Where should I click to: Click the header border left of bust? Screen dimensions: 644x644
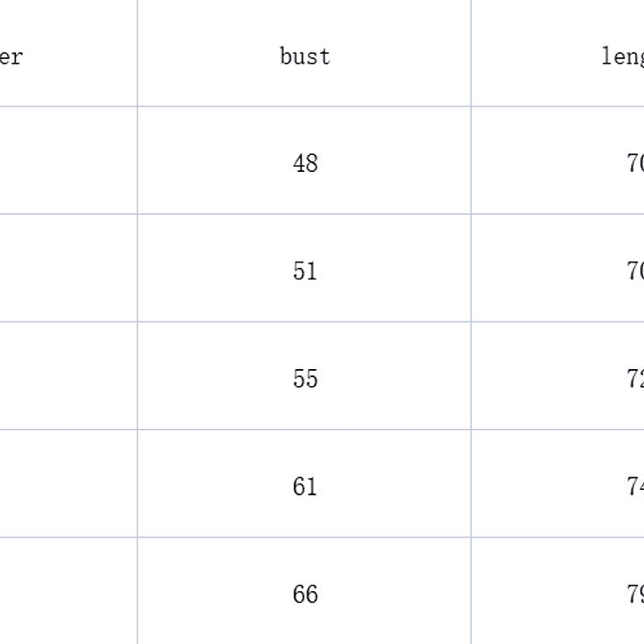pyautogui.click(x=137, y=54)
